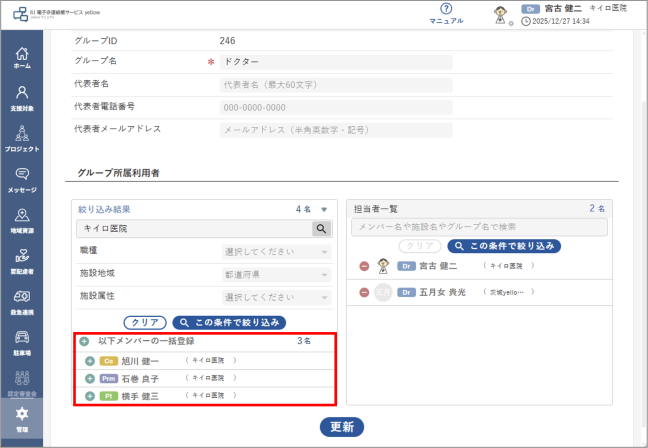Add 旭川 健一 with the plus icon
Screen dimensions: 648x448
coord(90,361)
